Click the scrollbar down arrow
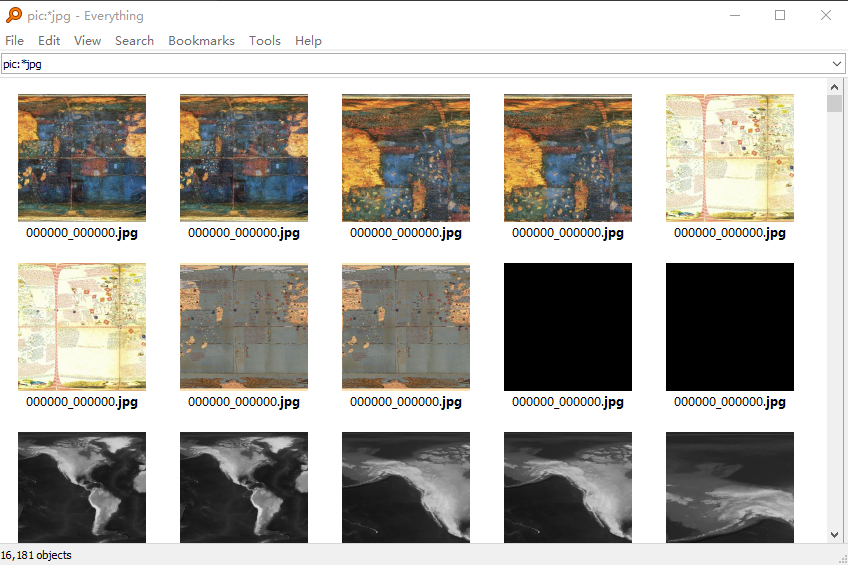 click(834, 535)
